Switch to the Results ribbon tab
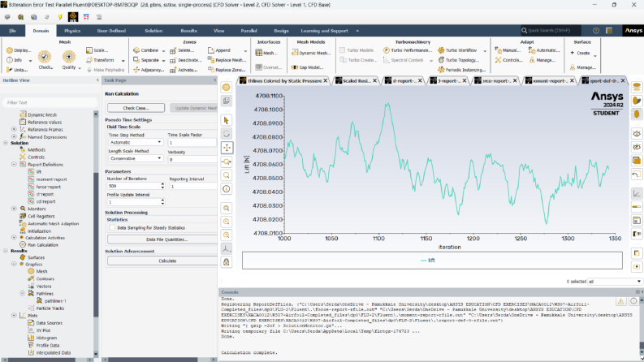Screen dimensions: 644x362 tap(189, 31)
